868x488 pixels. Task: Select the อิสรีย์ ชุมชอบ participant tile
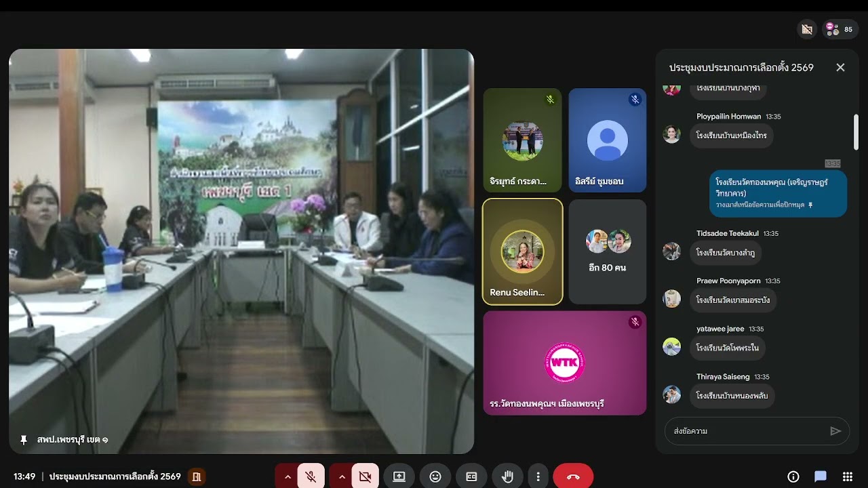608,140
